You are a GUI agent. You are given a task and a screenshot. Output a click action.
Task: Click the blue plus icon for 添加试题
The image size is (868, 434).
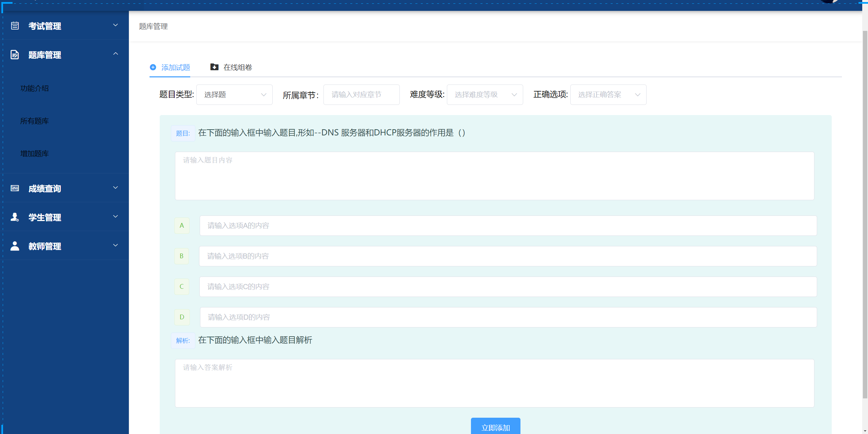pos(153,67)
